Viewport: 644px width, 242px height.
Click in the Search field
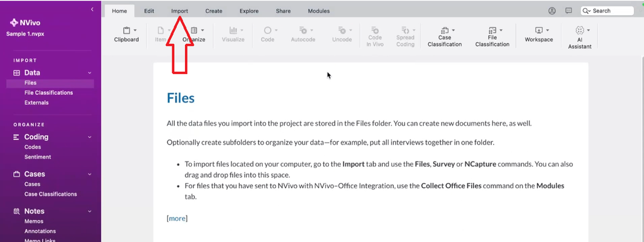607,11
